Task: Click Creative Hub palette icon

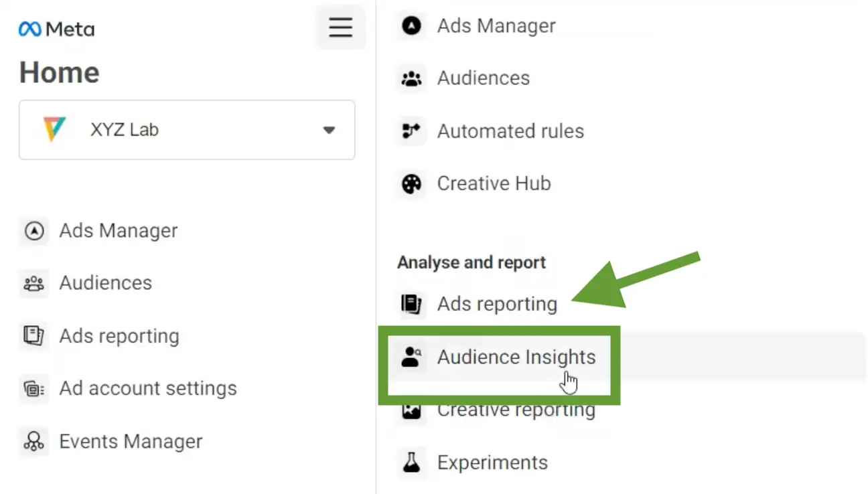Action: 411,183
